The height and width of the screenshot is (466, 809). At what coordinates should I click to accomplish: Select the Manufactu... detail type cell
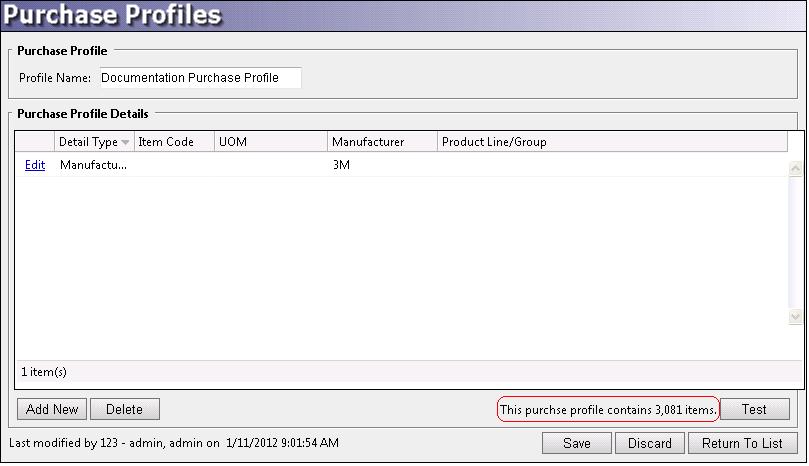93,165
